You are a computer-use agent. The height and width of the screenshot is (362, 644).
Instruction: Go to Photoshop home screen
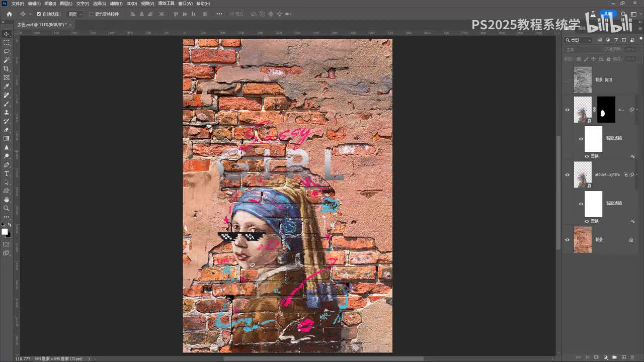coord(9,14)
